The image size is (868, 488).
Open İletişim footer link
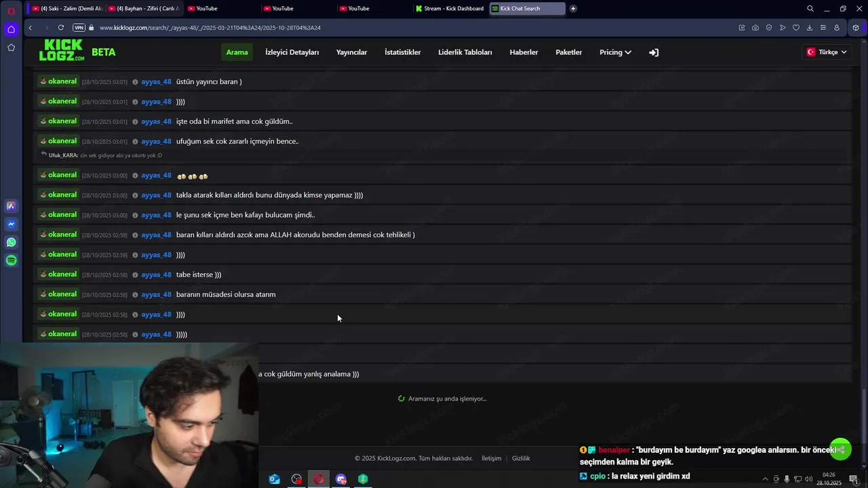point(492,458)
